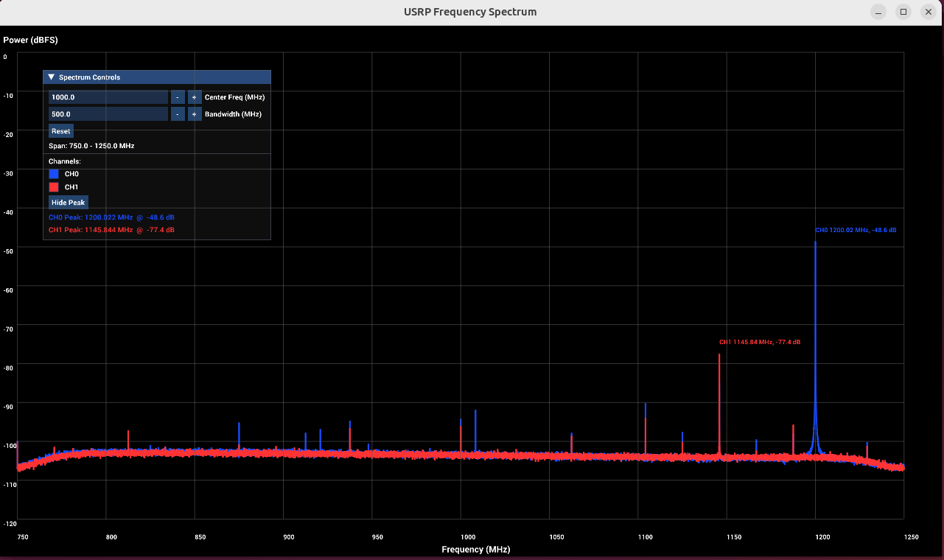Close the USRP Frequency Spectrum window
This screenshot has width=944, height=560.
(x=928, y=12)
